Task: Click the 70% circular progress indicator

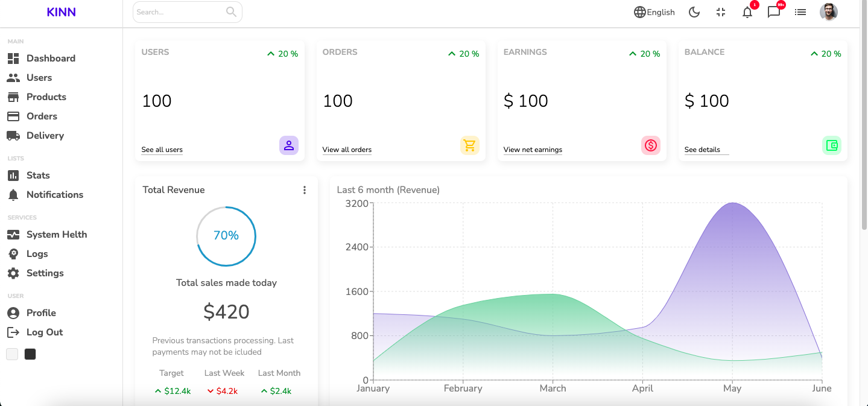Action: pyautogui.click(x=226, y=236)
